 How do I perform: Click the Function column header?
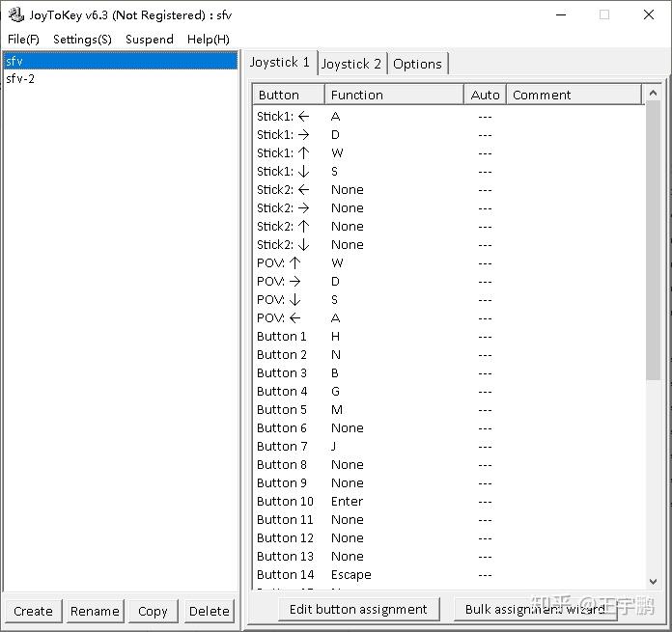[395, 95]
